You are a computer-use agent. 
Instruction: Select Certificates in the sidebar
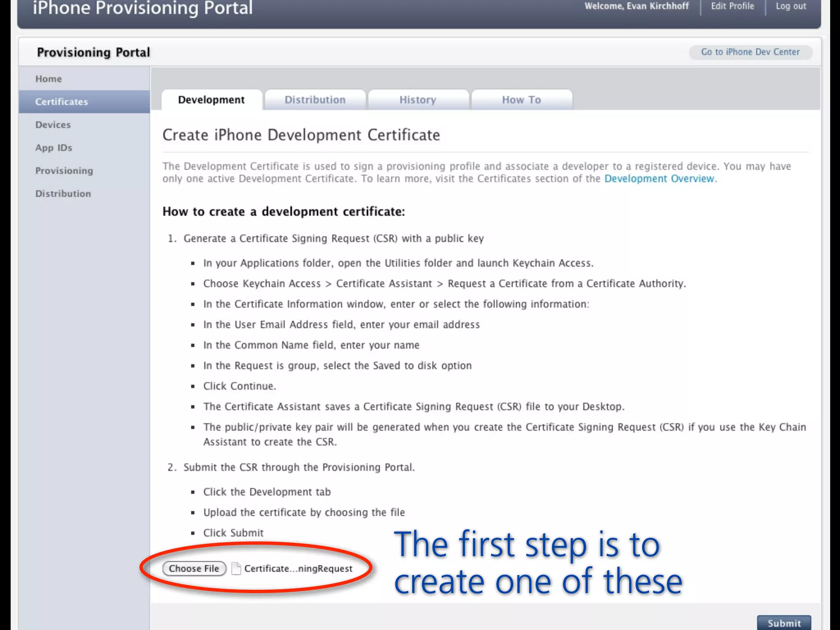coord(62,102)
